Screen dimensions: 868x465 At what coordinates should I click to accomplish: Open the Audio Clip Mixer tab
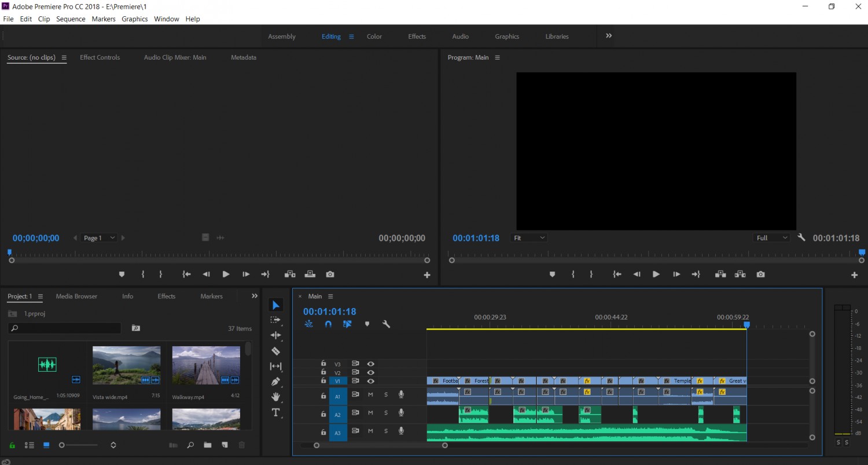click(175, 57)
